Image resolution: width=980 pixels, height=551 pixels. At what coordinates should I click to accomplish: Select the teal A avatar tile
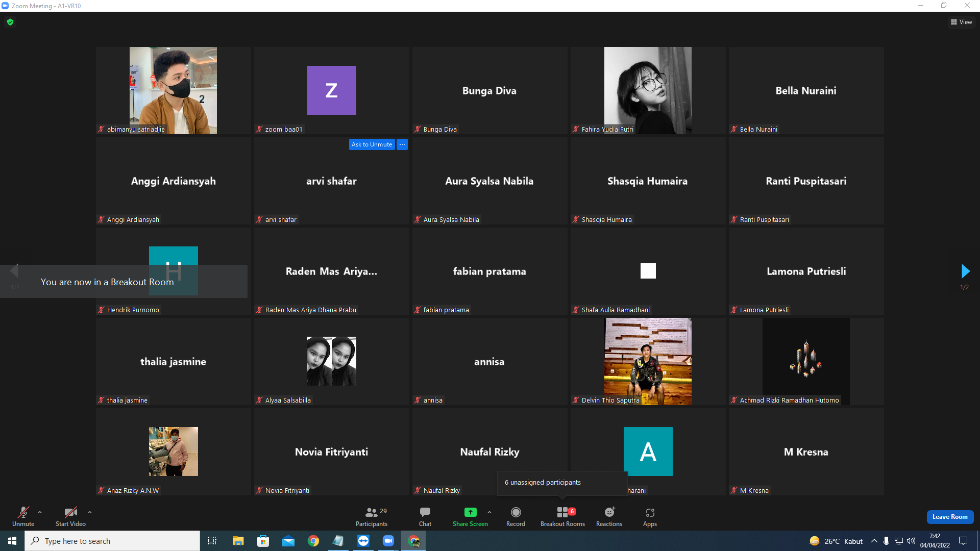click(648, 452)
